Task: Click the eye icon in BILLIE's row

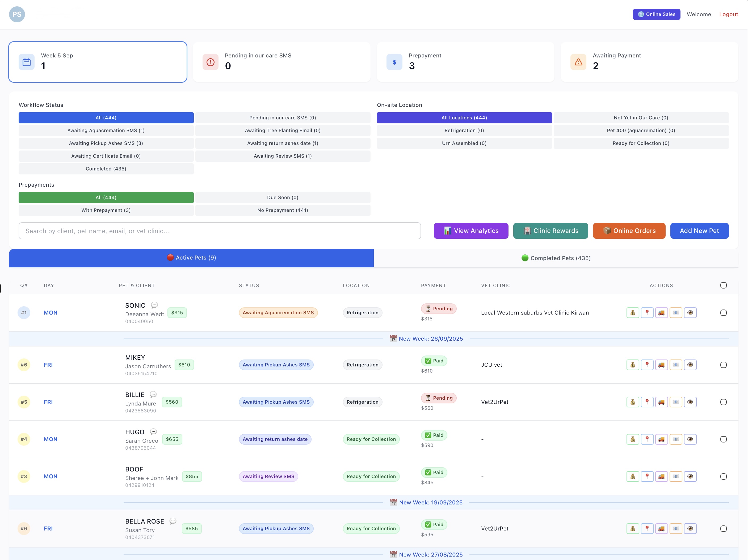Action: click(x=690, y=402)
